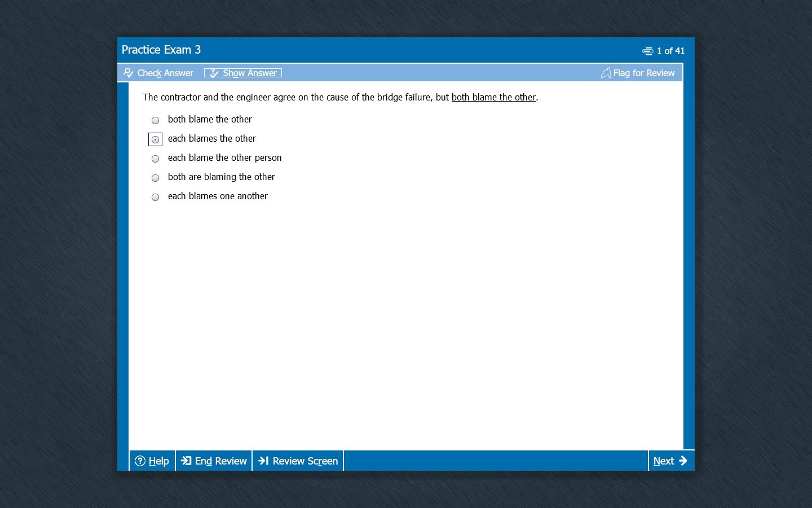Viewport: 812px width, 508px height.
Task: Click the "Show Answer" text label
Action: click(x=250, y=73)
